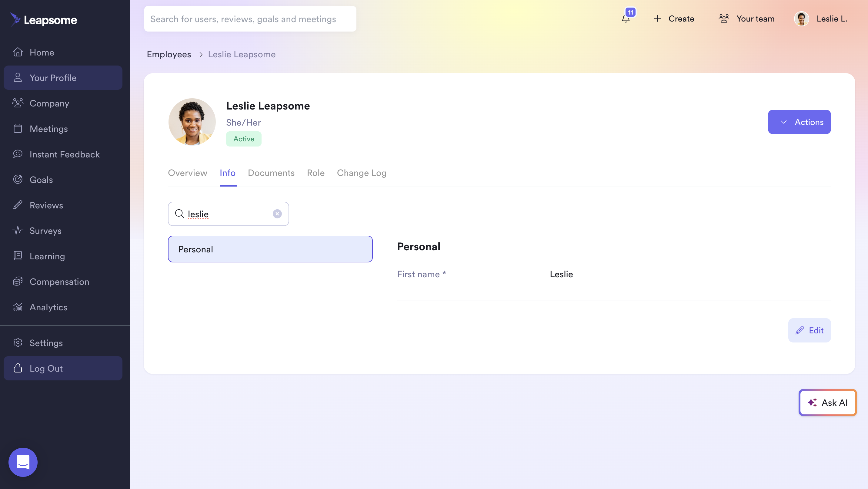This screenshot has height=489, width=868.
Task: Click the Instant Feedback smiley bubble icon
Action: coord(18,154)
